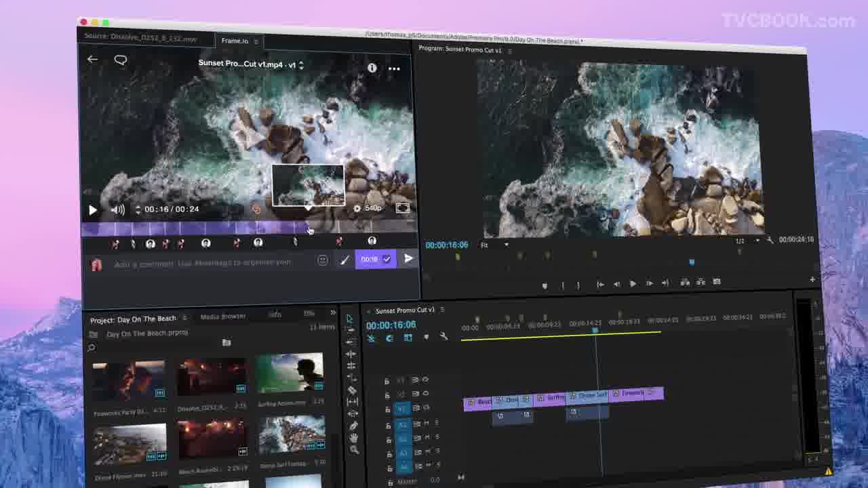Screen dimensions: 868x488
Task: Toggle loop icon in Frame.io player
Action: click(256, 209)
